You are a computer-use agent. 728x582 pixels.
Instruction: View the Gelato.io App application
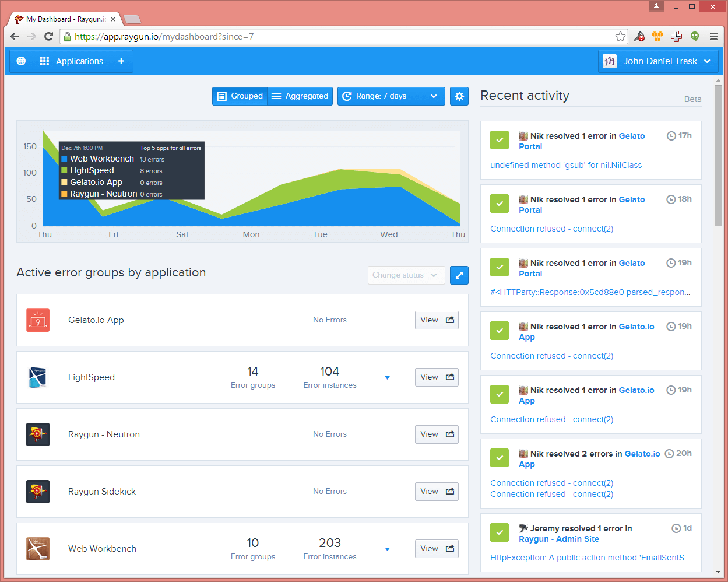(x=437, y=320)
